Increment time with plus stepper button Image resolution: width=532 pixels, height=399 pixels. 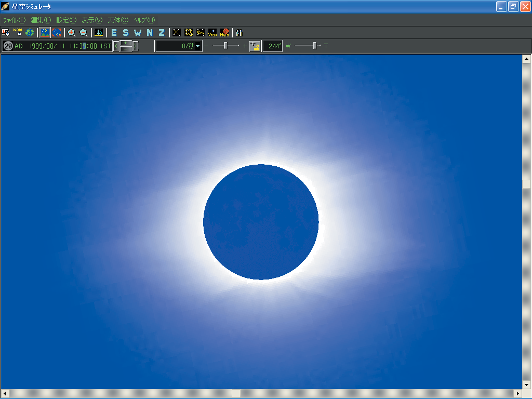tap(126, 43)
